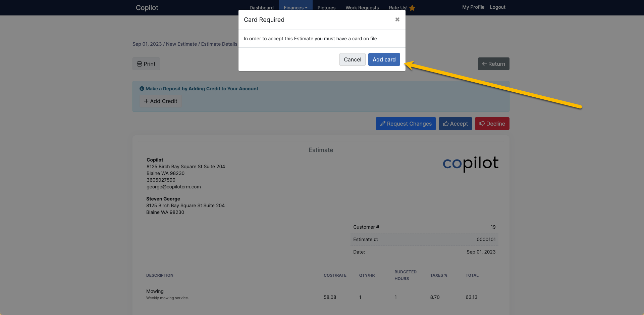Image resolution: width=644 pixels, height=315 pixels.
Task: Print the estimate
Action: [x=146, y=64]
